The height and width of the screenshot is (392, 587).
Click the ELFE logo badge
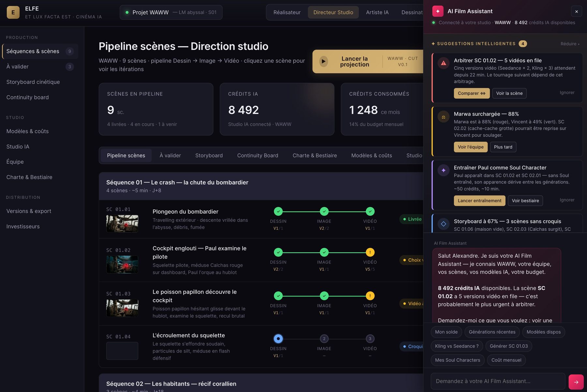coord(13,12)
